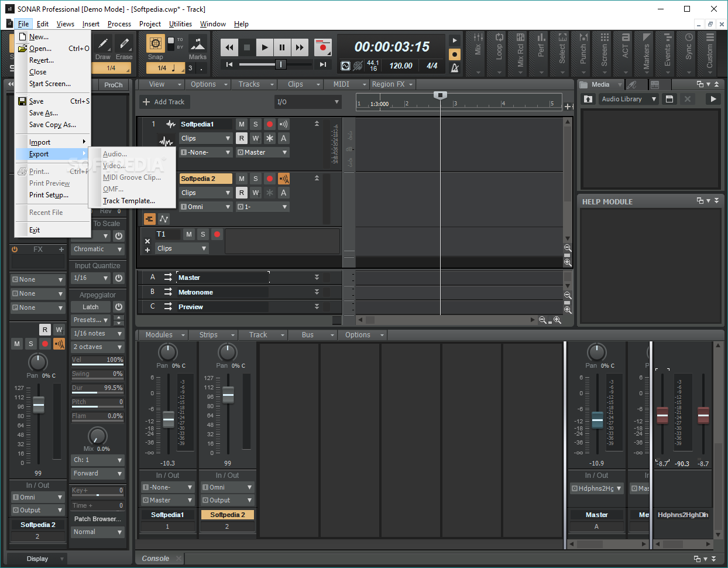This screenshot has width=728, height=568.
Task: Enable the Input Quantize power button
Action: click(119, 278)
